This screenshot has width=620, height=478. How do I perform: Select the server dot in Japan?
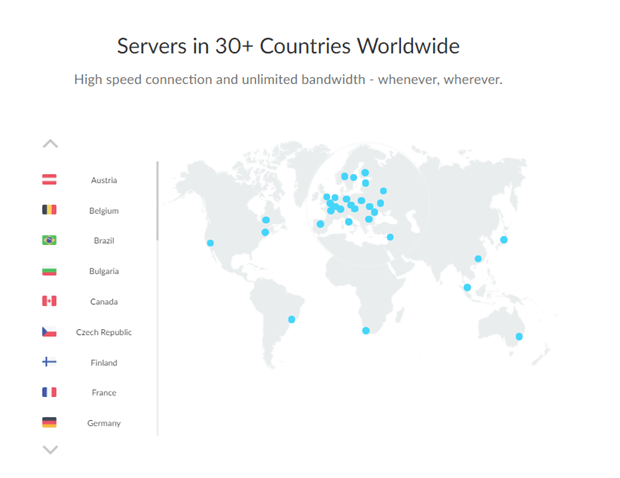coord(503,240)
